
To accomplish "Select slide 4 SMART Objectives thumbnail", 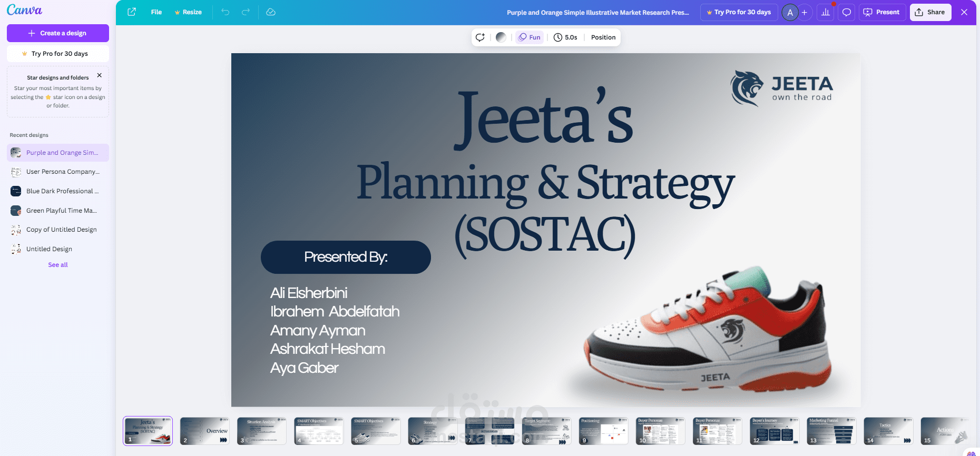I will (319, 431).
